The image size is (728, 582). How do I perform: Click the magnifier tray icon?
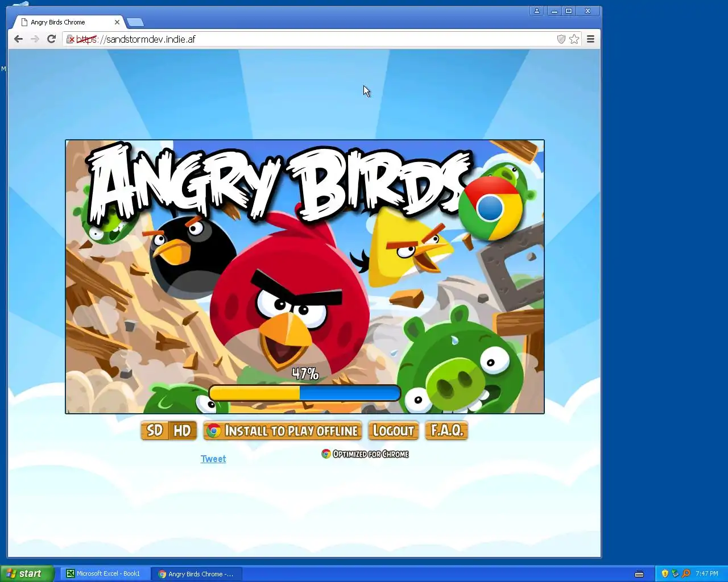click(686, 573)
